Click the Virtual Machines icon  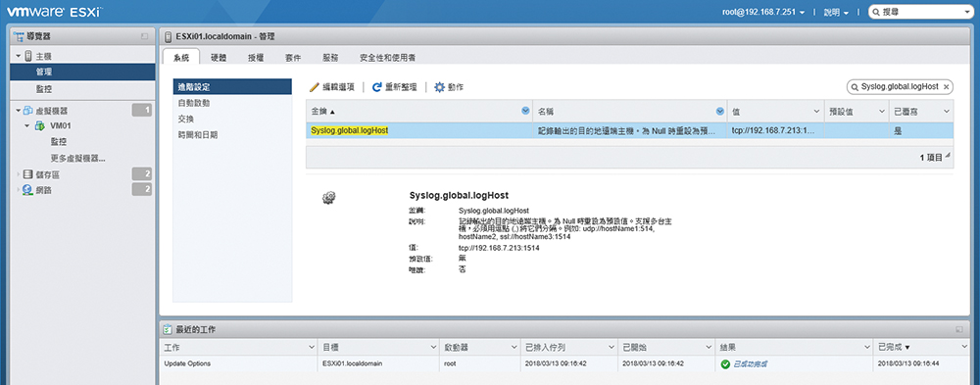pyautogui.click(x=28, y=111)
